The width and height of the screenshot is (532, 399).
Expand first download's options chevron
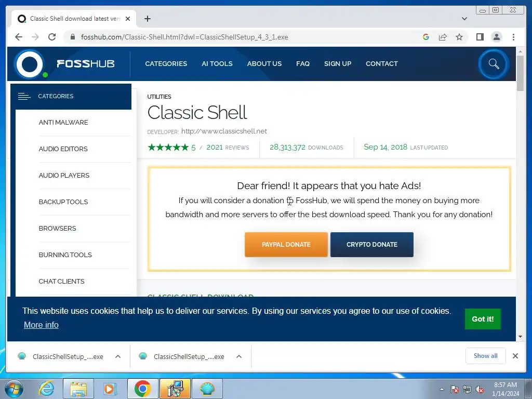click(x=118, y=356)
